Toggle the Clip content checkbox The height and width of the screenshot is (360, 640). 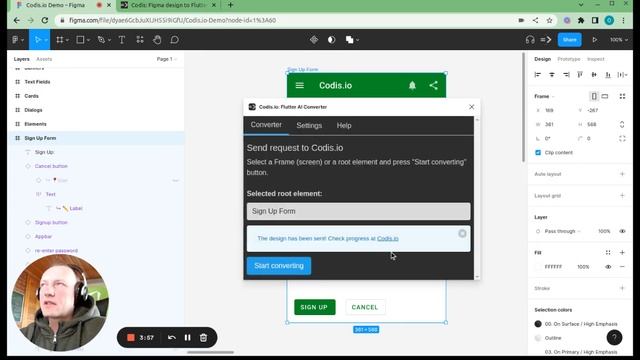click(x=538, y=152)
